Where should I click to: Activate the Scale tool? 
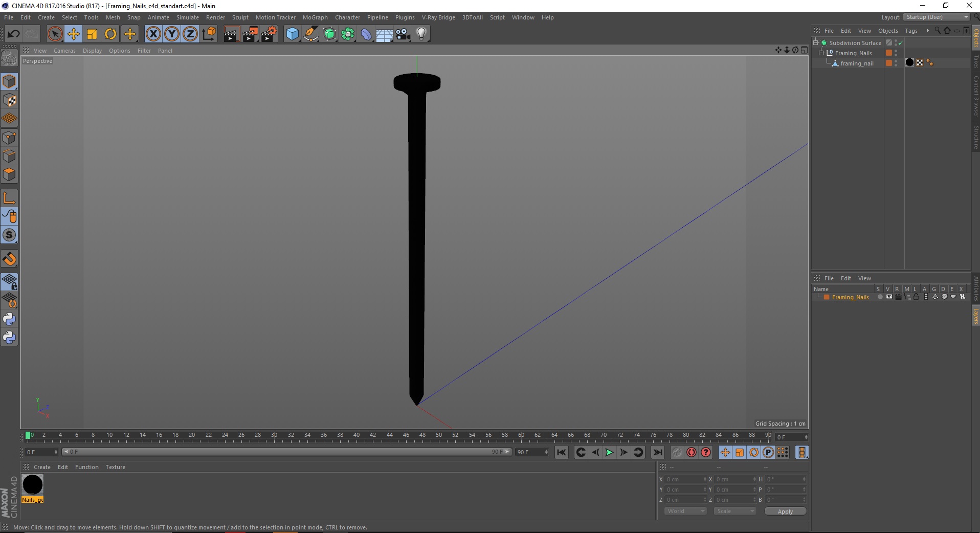pyautogui.click(x=92, y=34)
